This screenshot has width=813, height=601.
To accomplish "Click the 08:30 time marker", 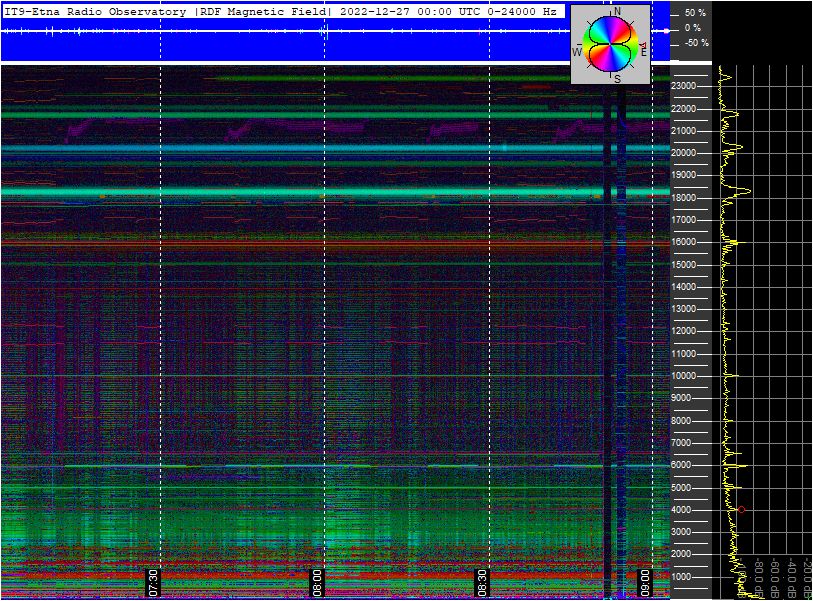I will coord(481,582).
